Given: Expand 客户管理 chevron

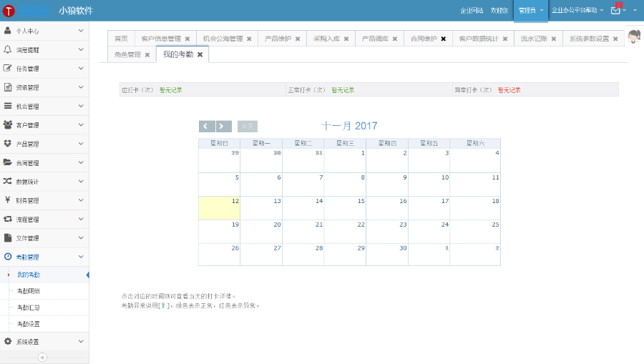Looking at the screenshot, I should (81, 124).
